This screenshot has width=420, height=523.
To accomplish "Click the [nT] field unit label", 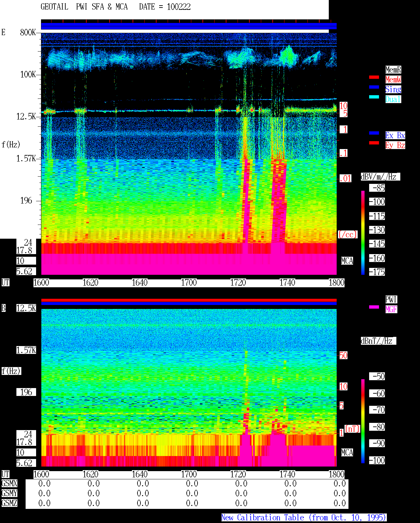I will [352, 429].
